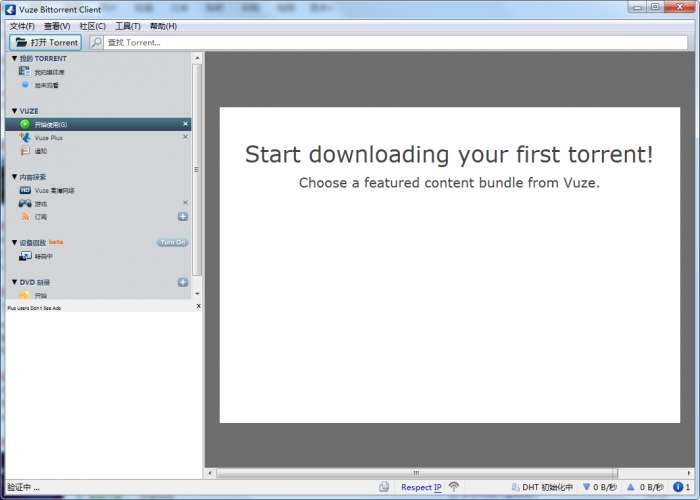
Task: Close the Vuze Plus sidebar entry
Action: (x=185, y=137)
